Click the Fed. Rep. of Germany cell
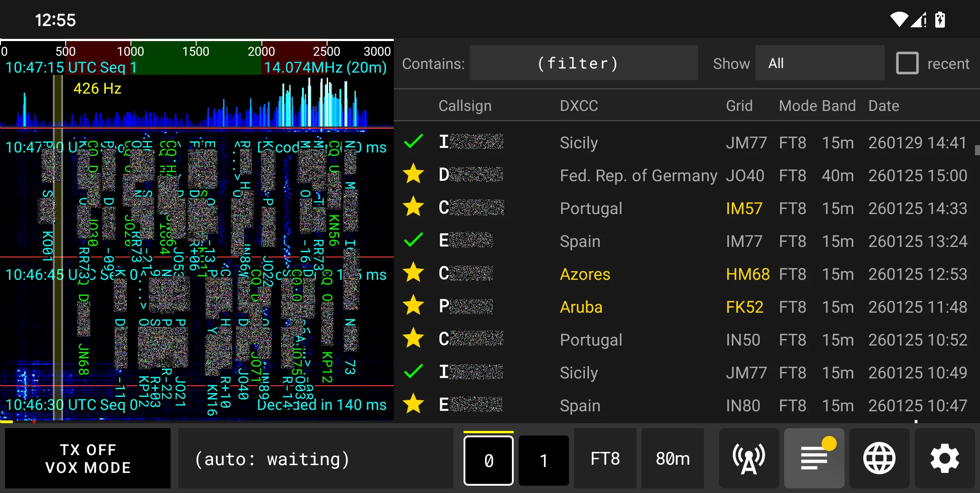 click(x=638, y=175)
